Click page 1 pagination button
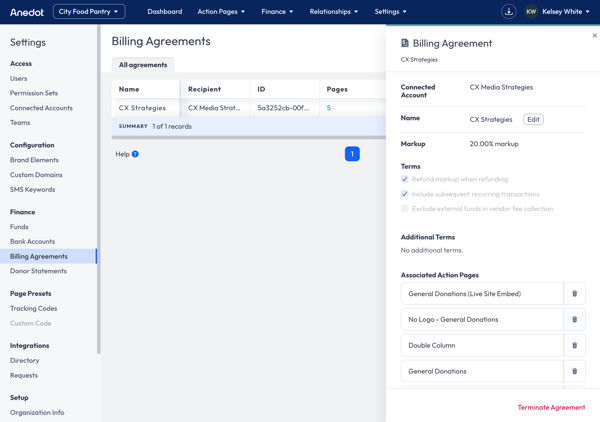 (352, 154)
